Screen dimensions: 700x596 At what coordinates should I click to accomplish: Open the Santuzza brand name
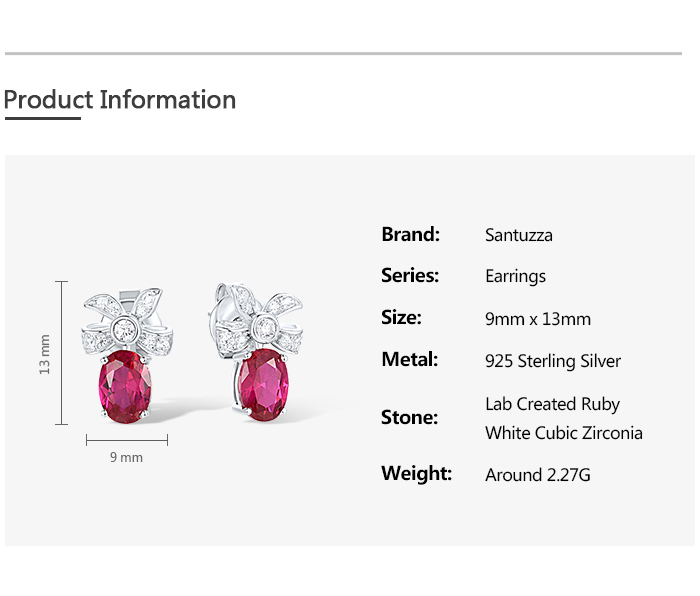pyautogui.click(x=518, y=236)
